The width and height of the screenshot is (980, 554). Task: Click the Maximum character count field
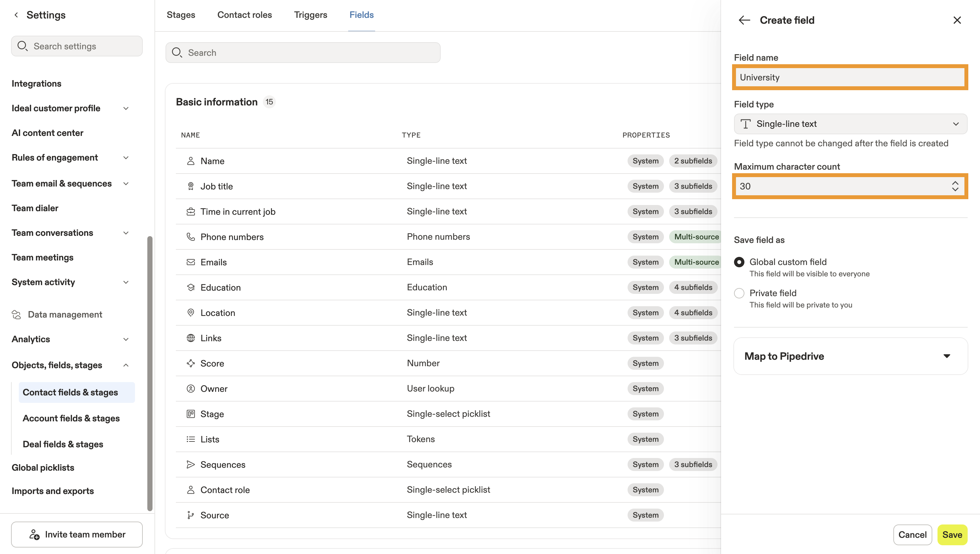[x=850, y=186]
